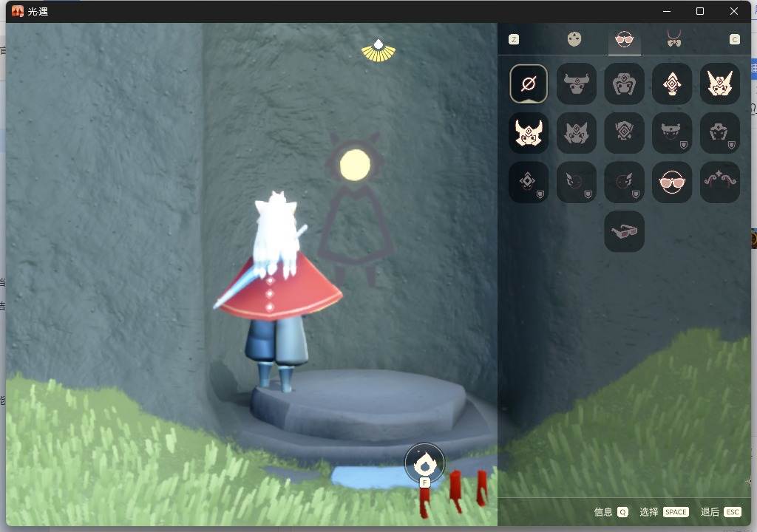Select the 3D glasses item
757x532 pixels.
[624, 231]
